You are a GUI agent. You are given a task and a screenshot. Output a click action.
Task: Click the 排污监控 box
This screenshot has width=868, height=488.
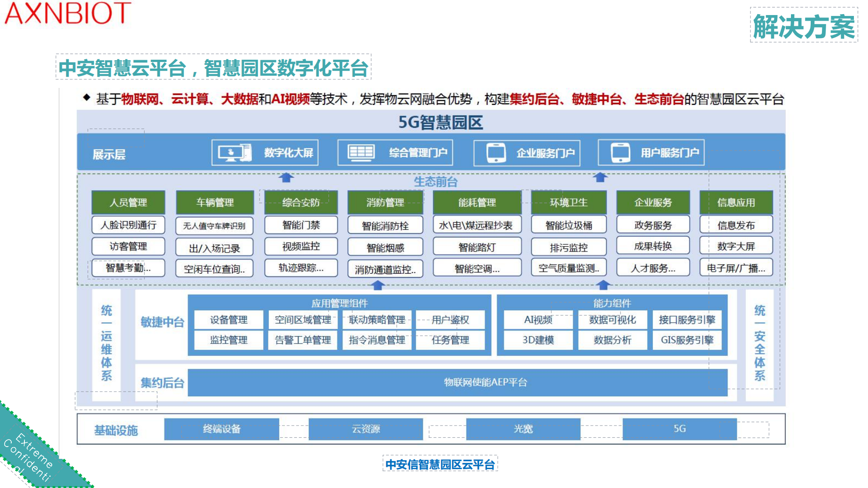(569, 247)
